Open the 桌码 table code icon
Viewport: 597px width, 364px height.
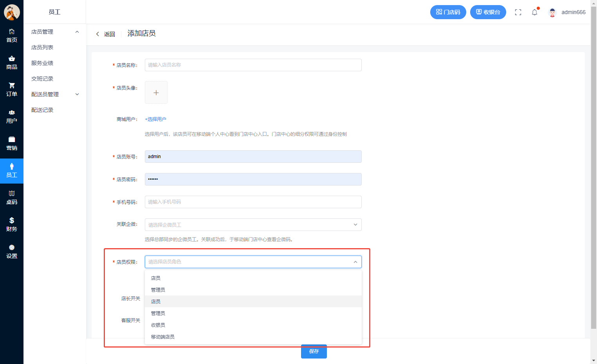[x=12, y=193]
